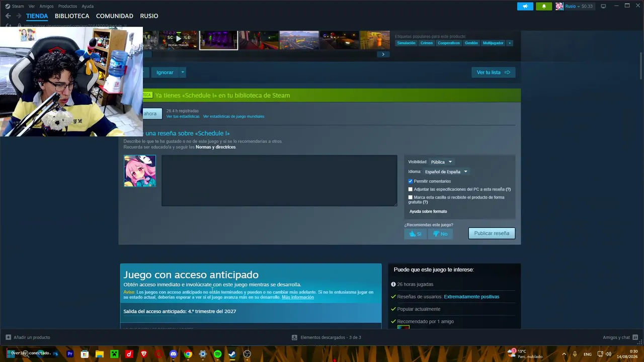Select the highlighted purple screenshot thumbnail
The width and height of the screenshot is (644, 362).
(218, 40)
